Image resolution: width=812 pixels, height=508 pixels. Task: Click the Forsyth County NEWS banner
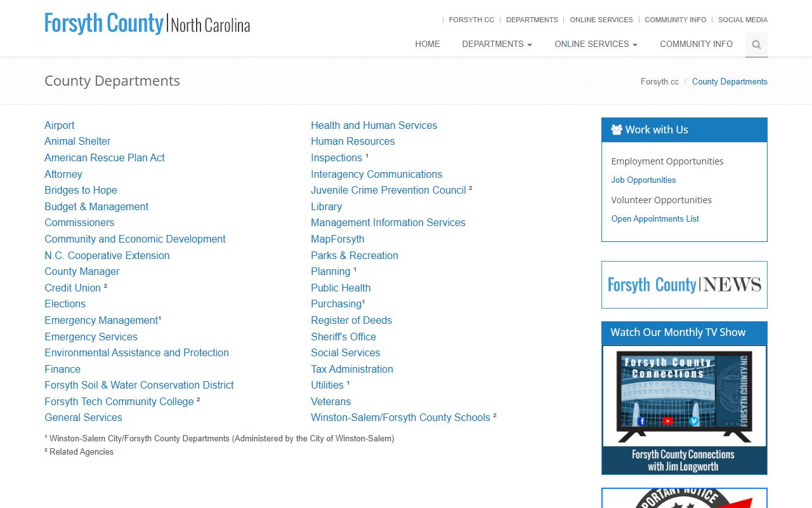coord(684,284)
